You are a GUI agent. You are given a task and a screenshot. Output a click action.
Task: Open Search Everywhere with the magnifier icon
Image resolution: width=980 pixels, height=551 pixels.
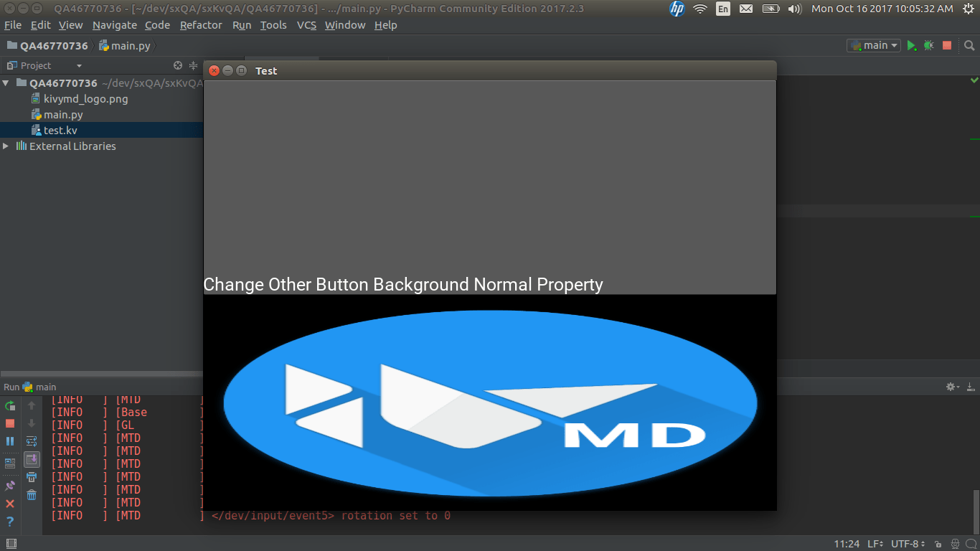(x=970, y=45)
